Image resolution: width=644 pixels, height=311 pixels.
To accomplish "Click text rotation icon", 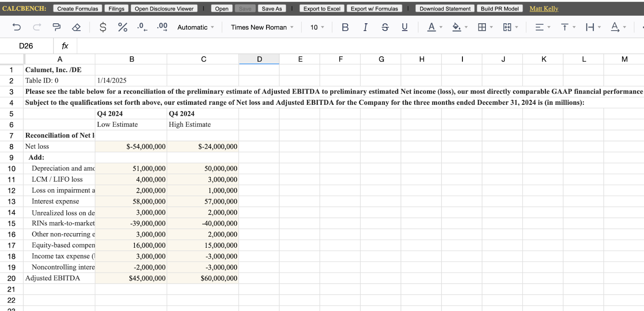I will pyautogui.click(x=615, y=27).
